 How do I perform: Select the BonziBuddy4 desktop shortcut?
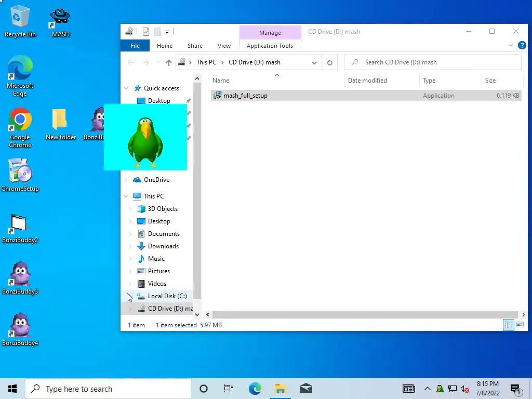[x=20, y=329]
